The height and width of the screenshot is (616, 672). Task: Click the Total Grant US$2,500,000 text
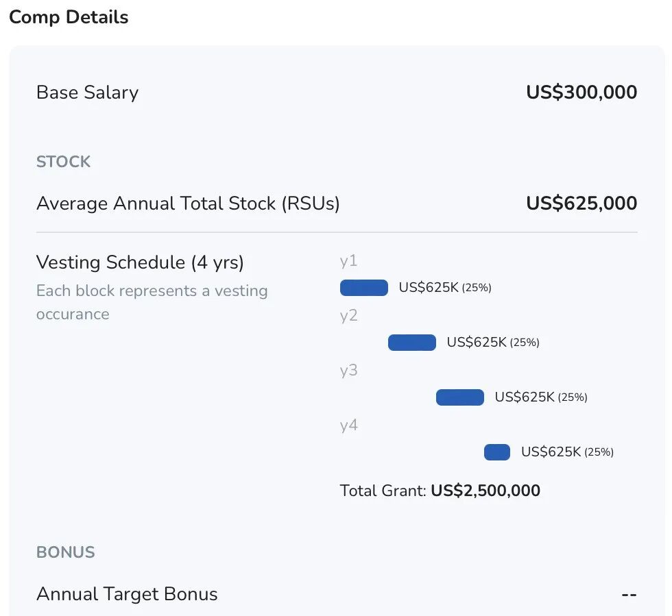440,491
